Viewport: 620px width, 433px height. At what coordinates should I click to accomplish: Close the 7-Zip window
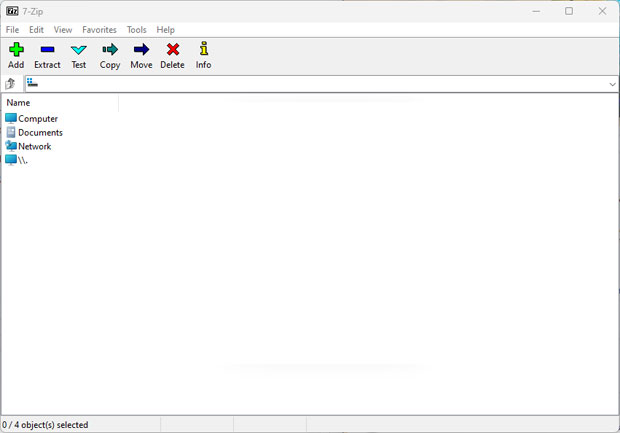[602, 11]
